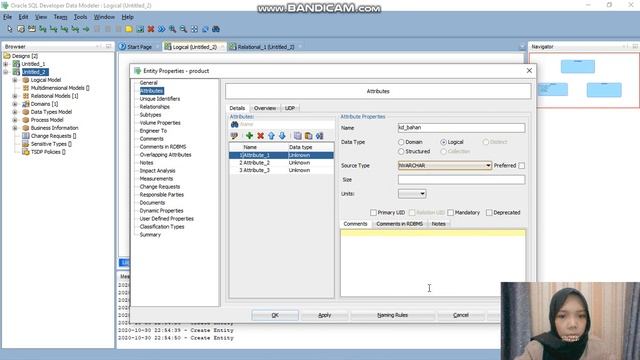Remove attribute with red X icon in dialog
The height and width of the screenshot is (360, 640).
point(260,136)
